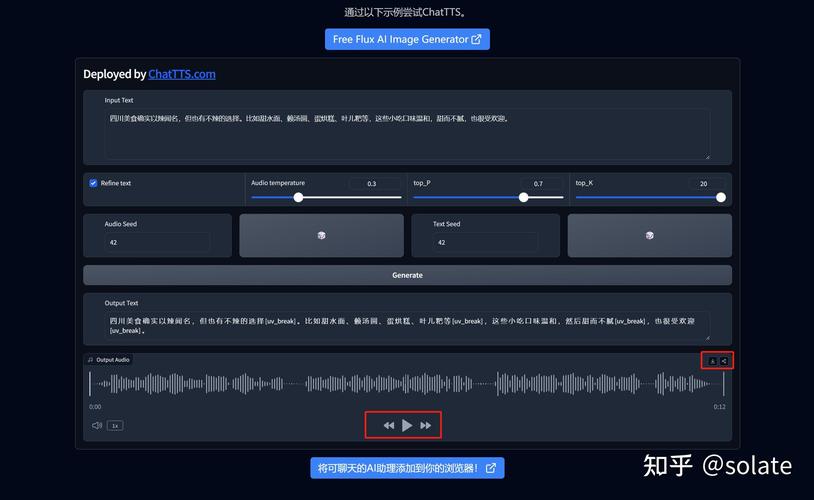Change playback speed with 1x button
The height and width of the screenshot is (500, 814).
(115, 425)
